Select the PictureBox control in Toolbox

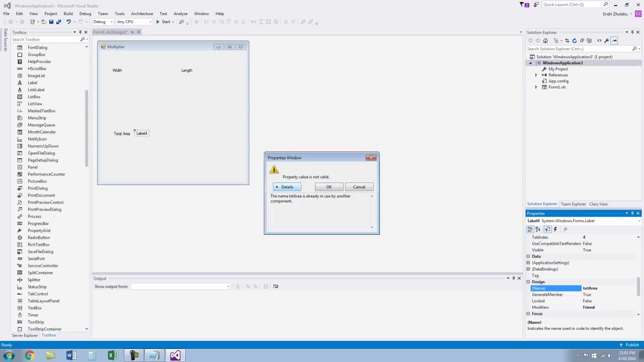click(37, 181)
